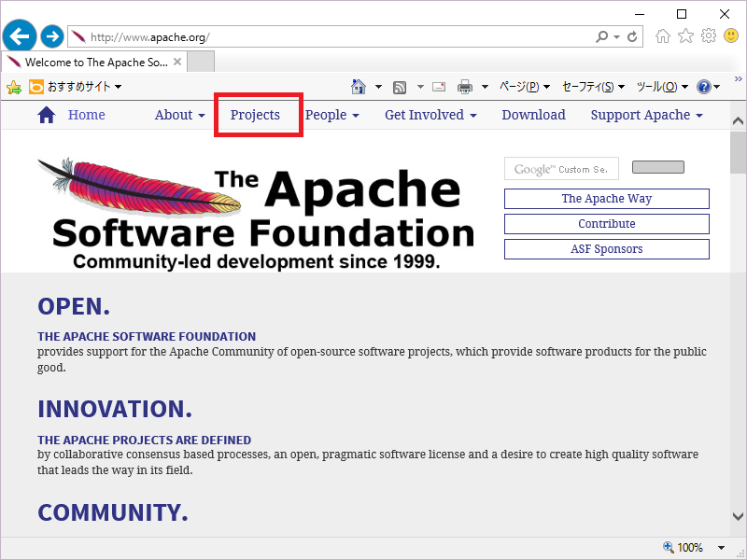Open the Tools gear icon

pyautogui.click(x=709, y=35)
